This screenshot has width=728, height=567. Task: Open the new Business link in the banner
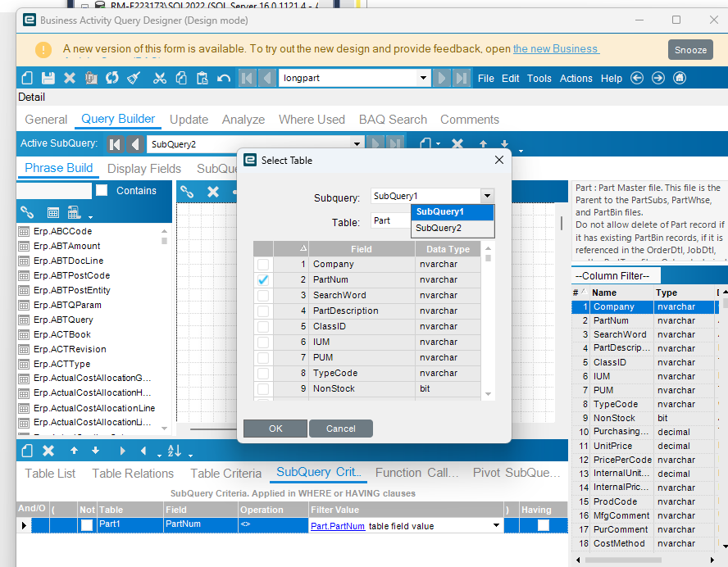[x=556, y=48]
